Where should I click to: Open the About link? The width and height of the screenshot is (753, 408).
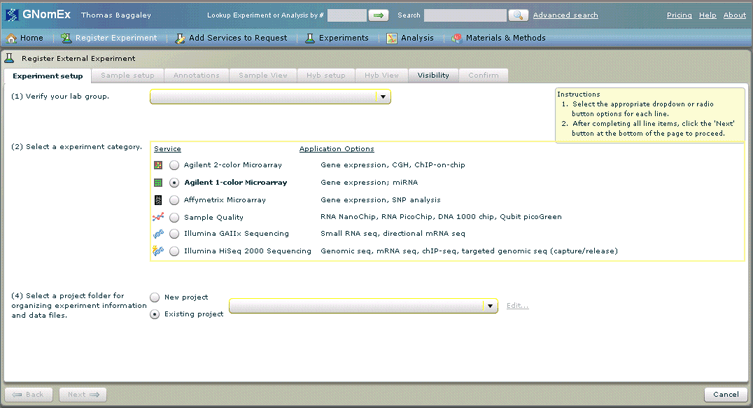click(x=735, y=15)
